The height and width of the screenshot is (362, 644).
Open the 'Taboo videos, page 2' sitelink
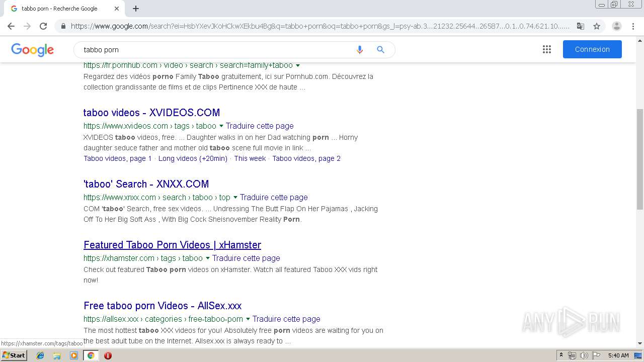tap(306, 158)
